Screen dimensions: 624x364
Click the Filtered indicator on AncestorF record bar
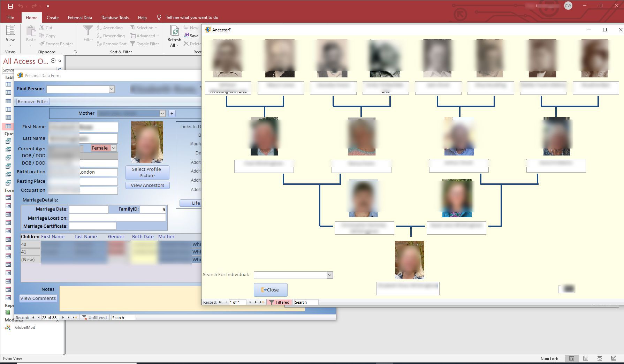coord(279,302)
